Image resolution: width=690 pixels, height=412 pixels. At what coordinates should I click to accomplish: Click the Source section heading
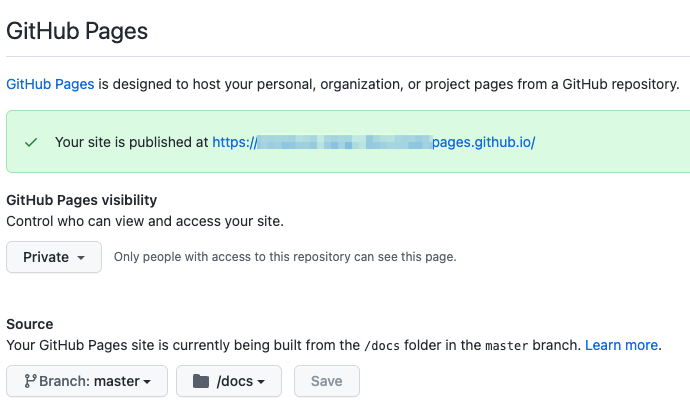pyautogui.click(x=29, y=324)
